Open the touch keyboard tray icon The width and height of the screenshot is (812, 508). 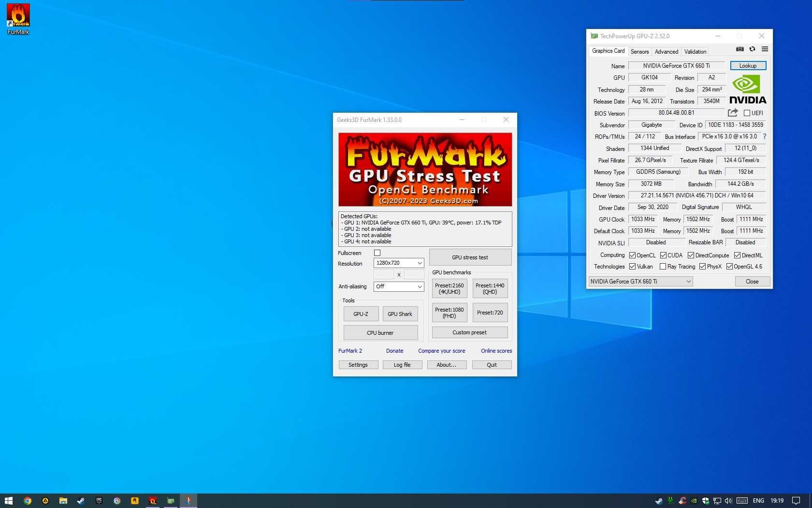[x=742, y=501]
